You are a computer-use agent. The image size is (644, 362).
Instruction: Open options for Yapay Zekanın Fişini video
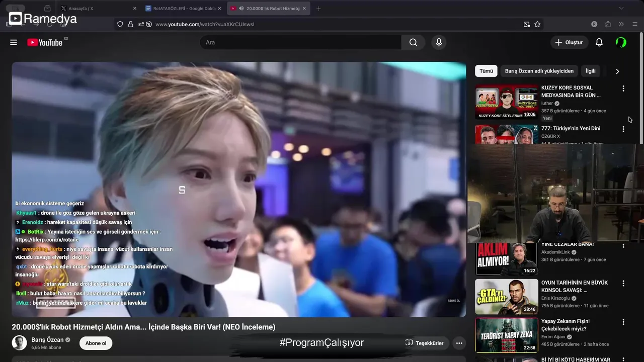click(x=623, y=322)
